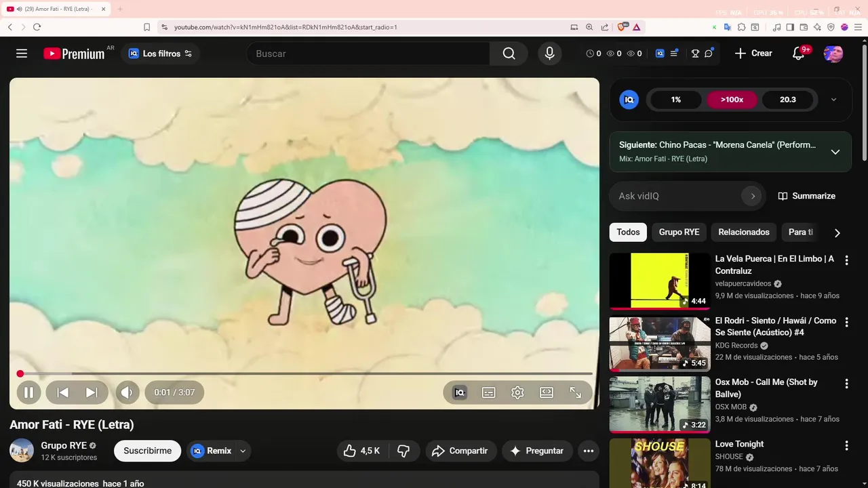Pause the video
The width and height of the screenshot is (868, 488).
point(29,392)
